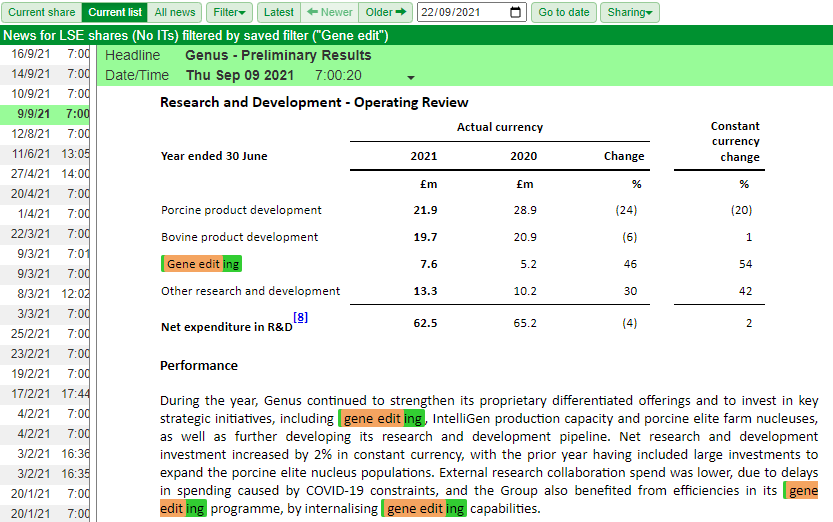Image resolution: width=833 pixels, height=522 pixels.
Task: Click highlighted Gene editing table row label
Action: pos(201,264)
